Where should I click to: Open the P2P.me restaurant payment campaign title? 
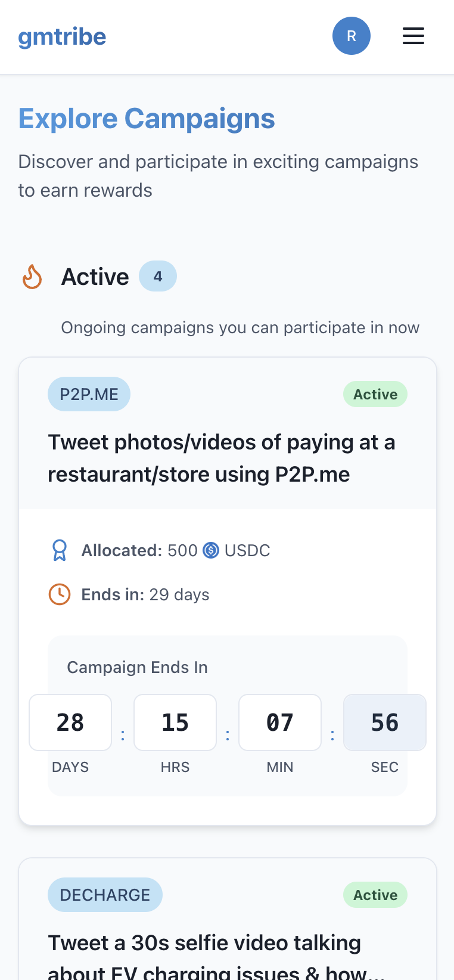point(222,458)
